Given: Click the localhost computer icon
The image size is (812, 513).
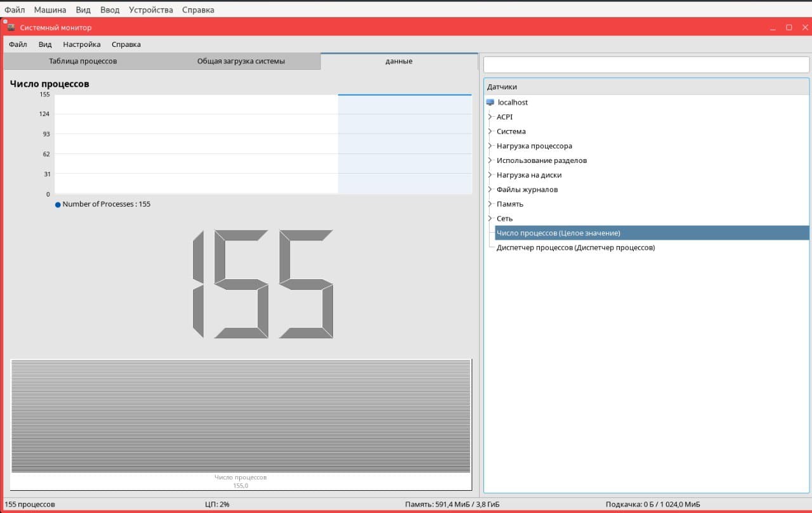Looking at the screenshot, I should [x=490, y=102].
